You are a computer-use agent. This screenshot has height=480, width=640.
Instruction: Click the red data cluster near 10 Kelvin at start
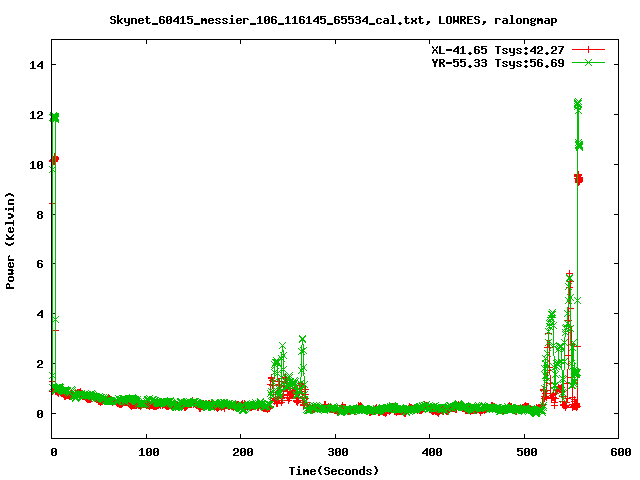pos(54,160)
